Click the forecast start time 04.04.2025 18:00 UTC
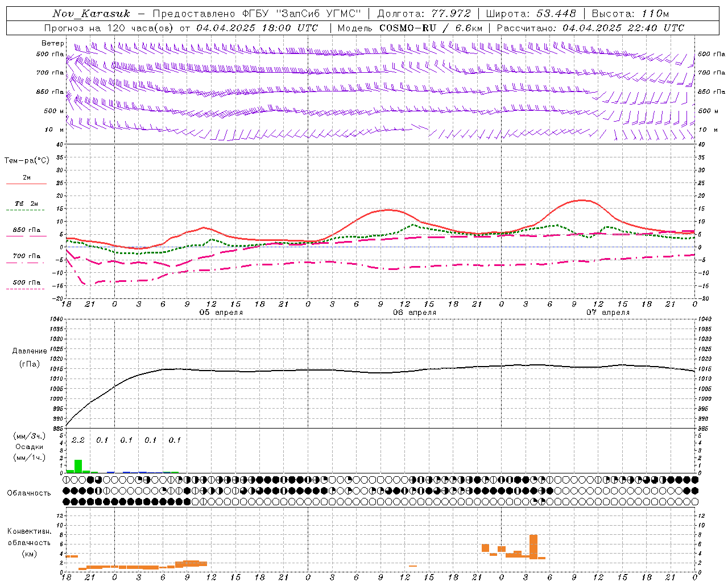Screen dimensions: 728x582 (x=257, y=28)
